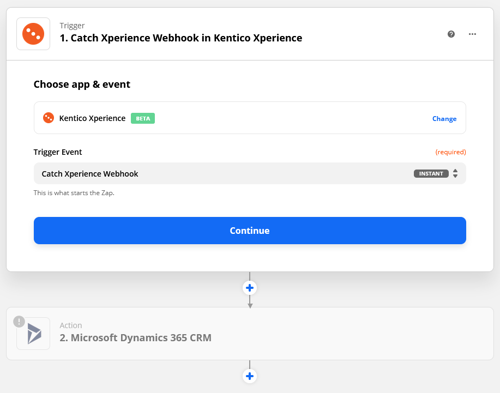Viewport: 500px width, 393px height.
Task: Click the Choose app & event section heading
Action: click(82, 84)
